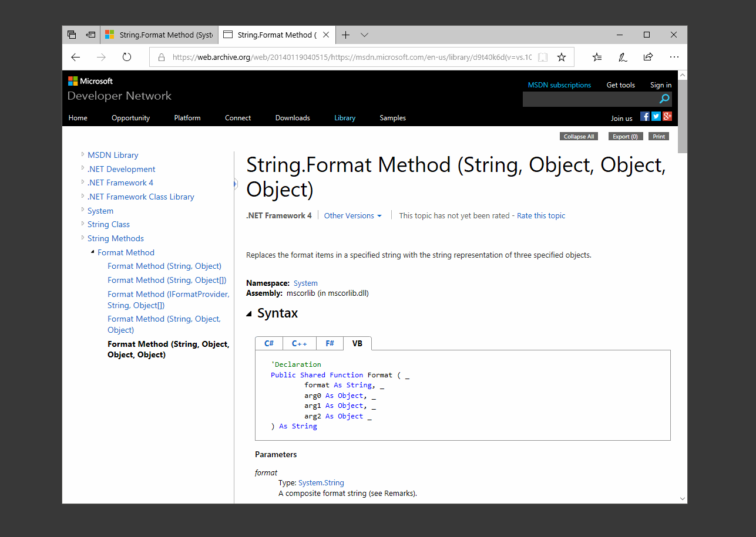Open Edge's Share icon

[x=648, y=57]
